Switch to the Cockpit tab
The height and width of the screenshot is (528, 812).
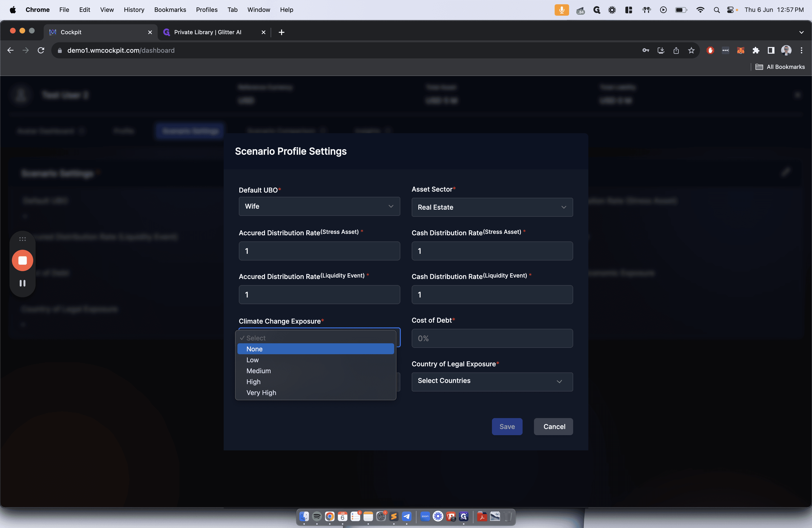(101, 32)
